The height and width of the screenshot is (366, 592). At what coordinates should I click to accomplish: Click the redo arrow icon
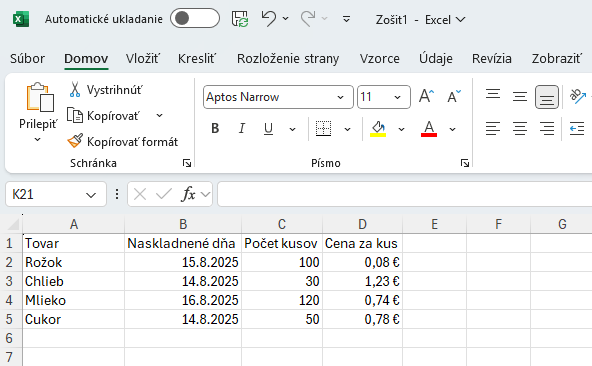click(x=308, y=18)
